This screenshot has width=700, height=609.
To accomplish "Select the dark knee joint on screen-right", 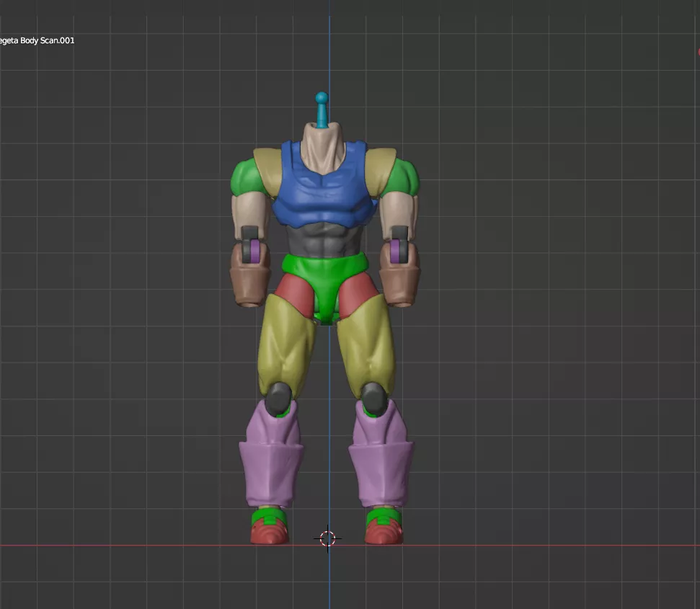I will tap(374, 399).
